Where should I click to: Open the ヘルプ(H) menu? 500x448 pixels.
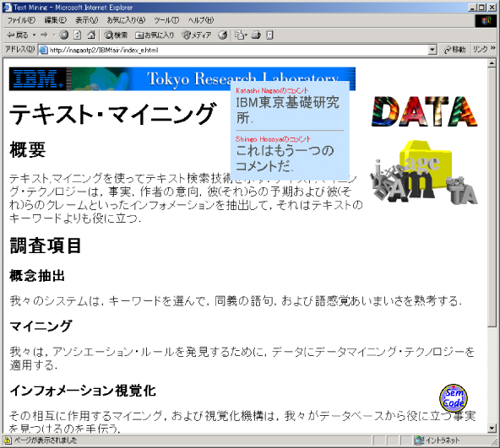point(200,20)
